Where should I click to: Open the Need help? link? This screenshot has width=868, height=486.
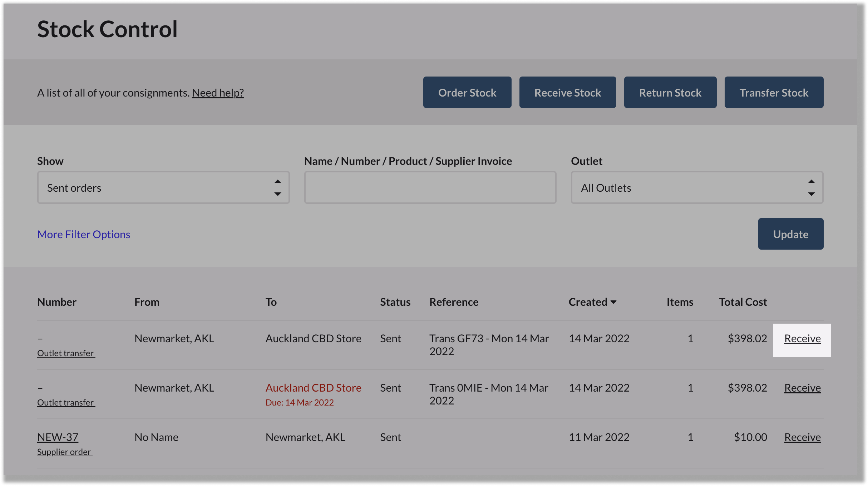pyautogui.click(x=218, y=93)
